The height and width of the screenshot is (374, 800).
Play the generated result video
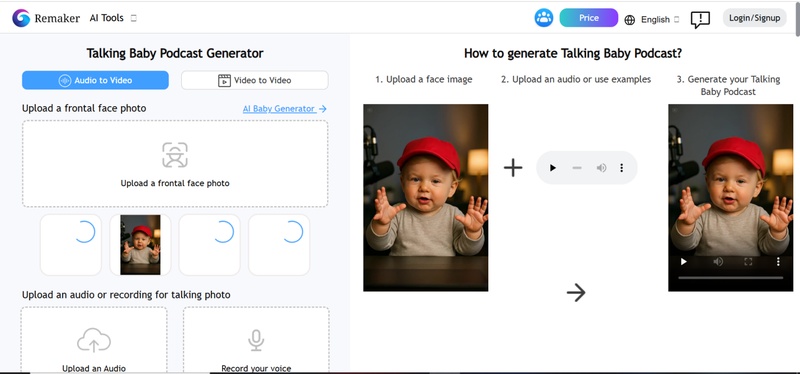point(684,262)
